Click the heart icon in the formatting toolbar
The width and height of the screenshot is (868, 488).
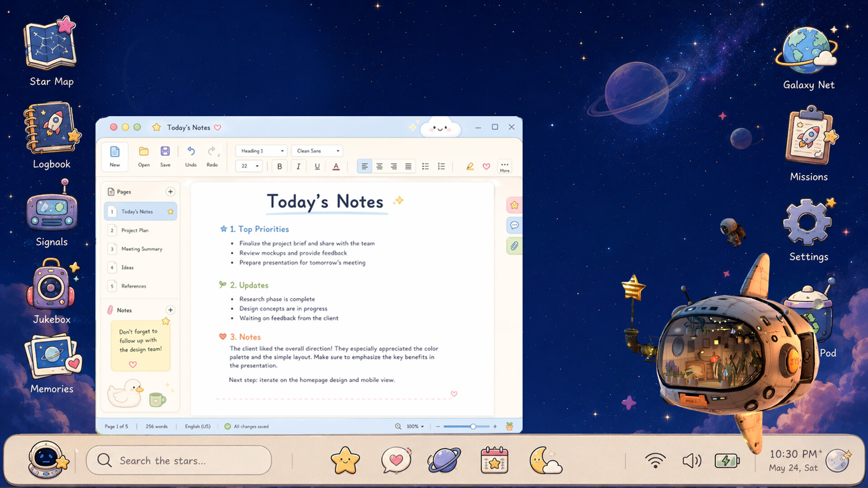pos(486,166)
